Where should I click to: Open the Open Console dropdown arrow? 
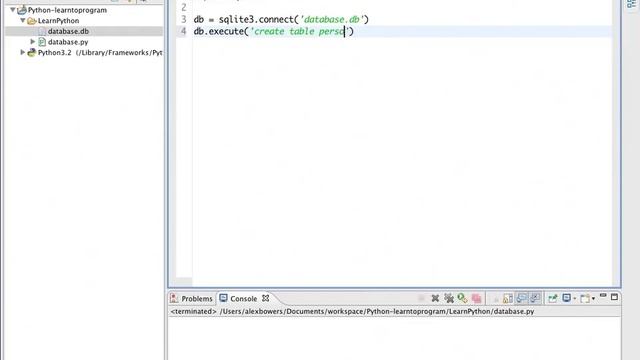coord(593,299)
